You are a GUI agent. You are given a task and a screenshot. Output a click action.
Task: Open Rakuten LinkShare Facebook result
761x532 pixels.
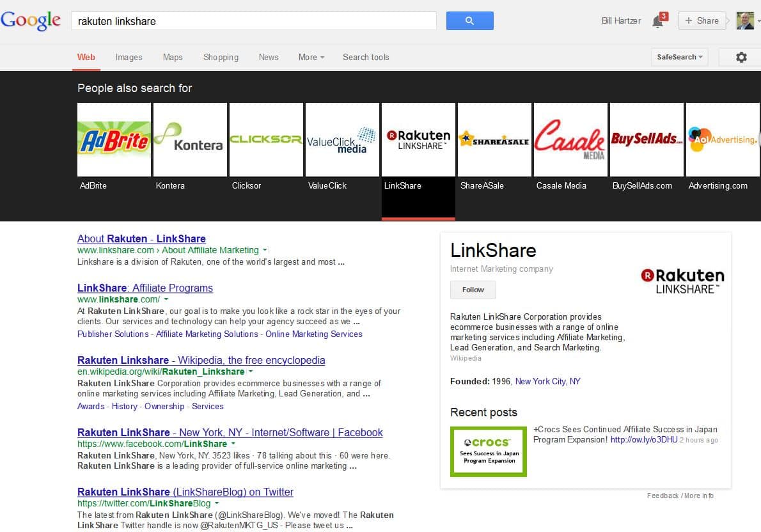click(x=230, y=432)
